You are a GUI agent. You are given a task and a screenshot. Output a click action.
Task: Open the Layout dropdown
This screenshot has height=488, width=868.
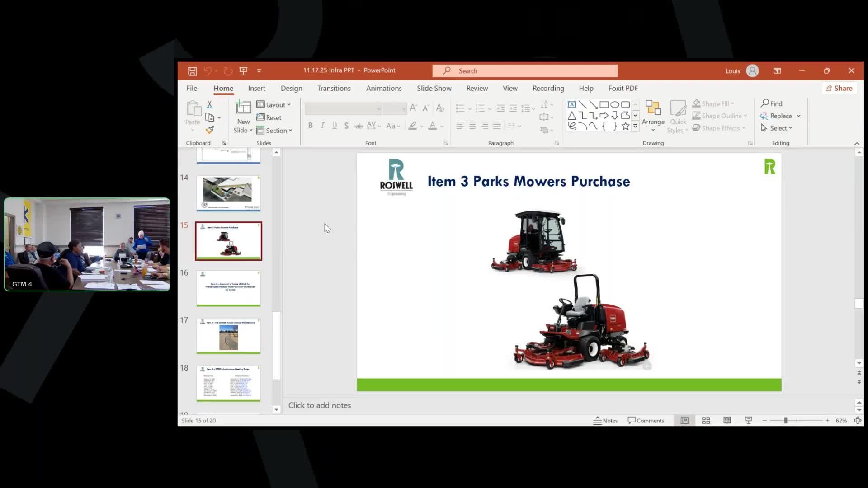pos(274,104)
